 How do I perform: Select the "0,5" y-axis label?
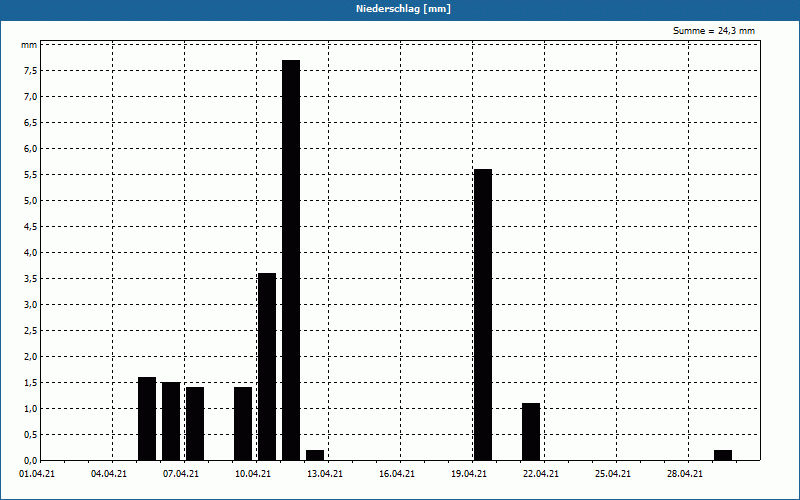(31, 435)
